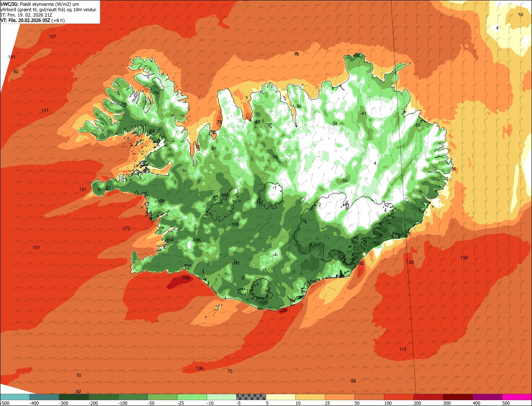The height and width of the screenshot is (406, 532).
Task: Select the map value -34
Action: (x=334, y=124)
